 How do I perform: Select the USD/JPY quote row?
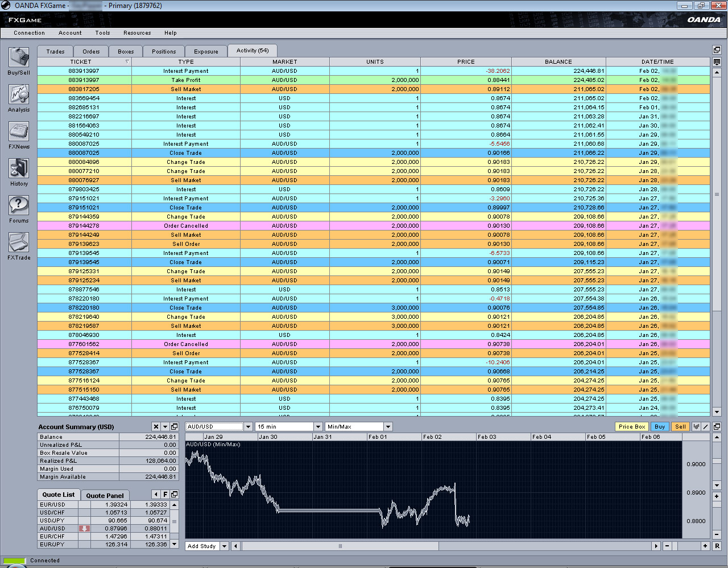pos(104,520)
